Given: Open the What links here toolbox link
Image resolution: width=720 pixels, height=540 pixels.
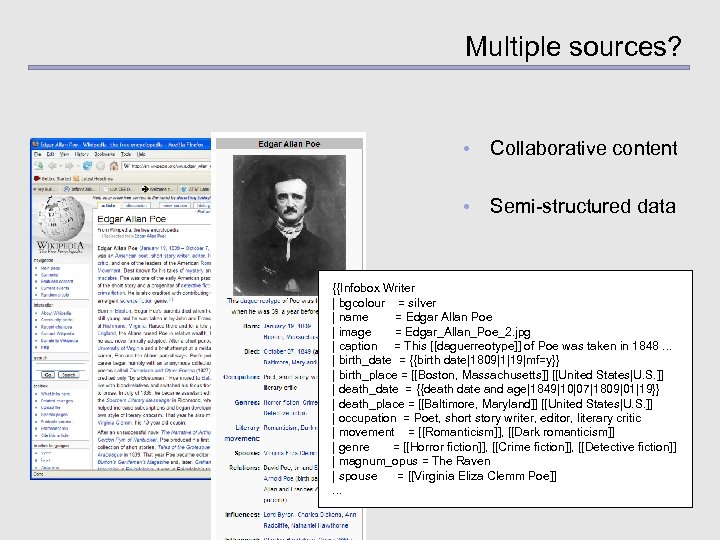Looking at the screenshot, I should tap(56, 394).
